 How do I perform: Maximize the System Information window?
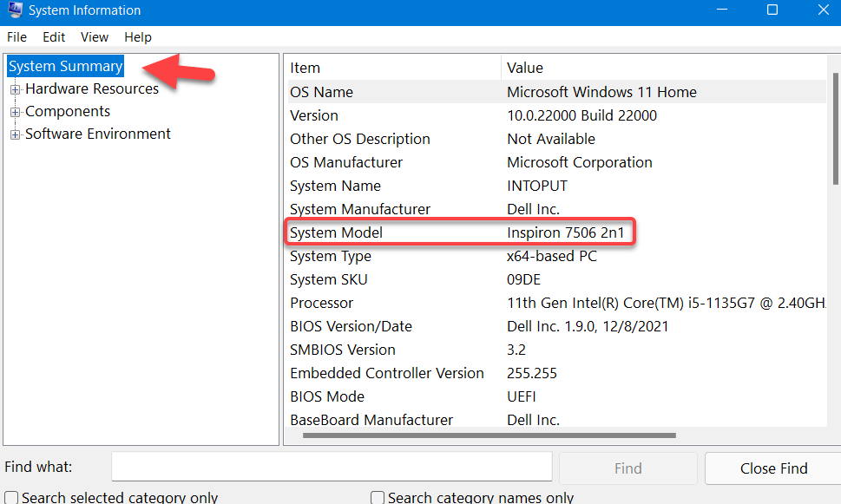[x=772, y=10]
